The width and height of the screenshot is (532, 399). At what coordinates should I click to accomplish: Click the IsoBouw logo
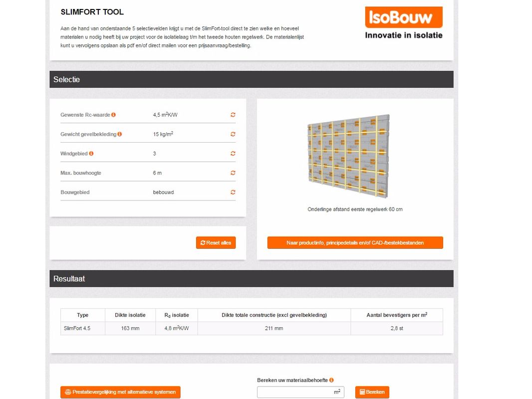404,22
